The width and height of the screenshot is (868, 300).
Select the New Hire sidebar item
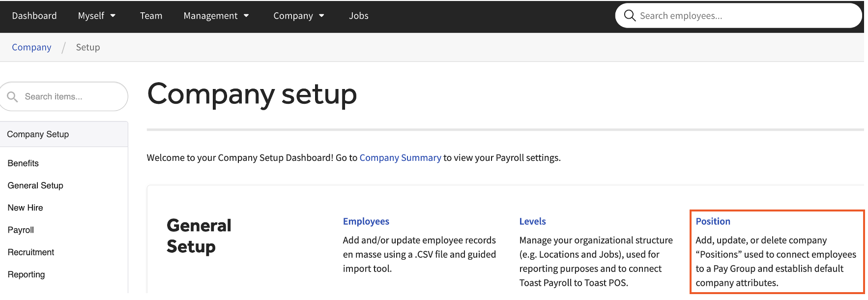coord(25,208)
